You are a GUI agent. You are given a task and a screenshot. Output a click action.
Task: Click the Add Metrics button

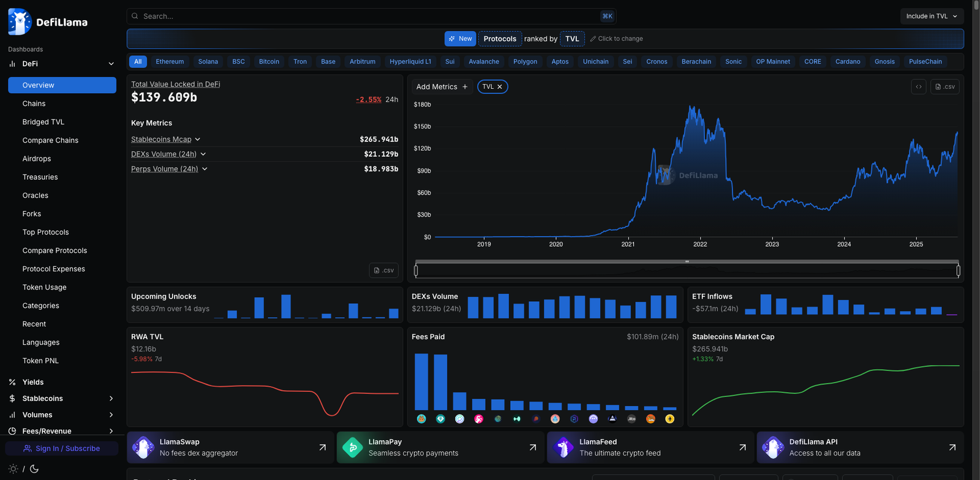point(442,87)
